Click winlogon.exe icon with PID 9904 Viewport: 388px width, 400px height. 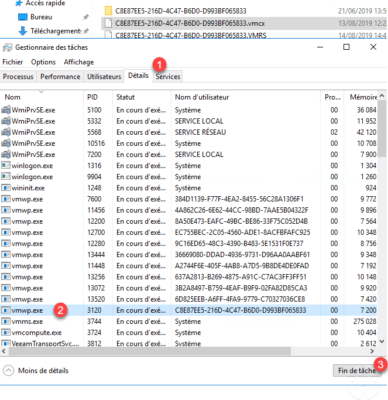6,177
